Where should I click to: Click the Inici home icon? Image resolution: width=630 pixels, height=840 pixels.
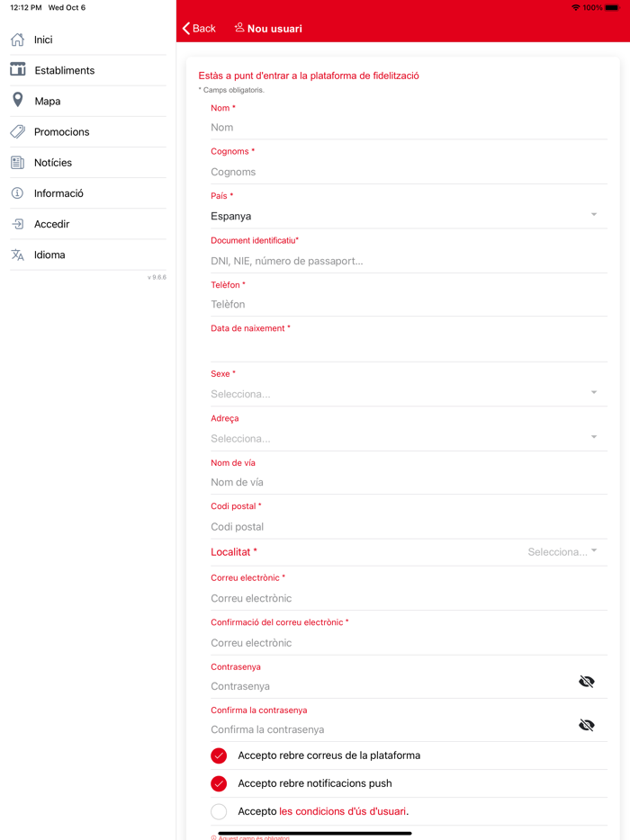click(17, 40)
